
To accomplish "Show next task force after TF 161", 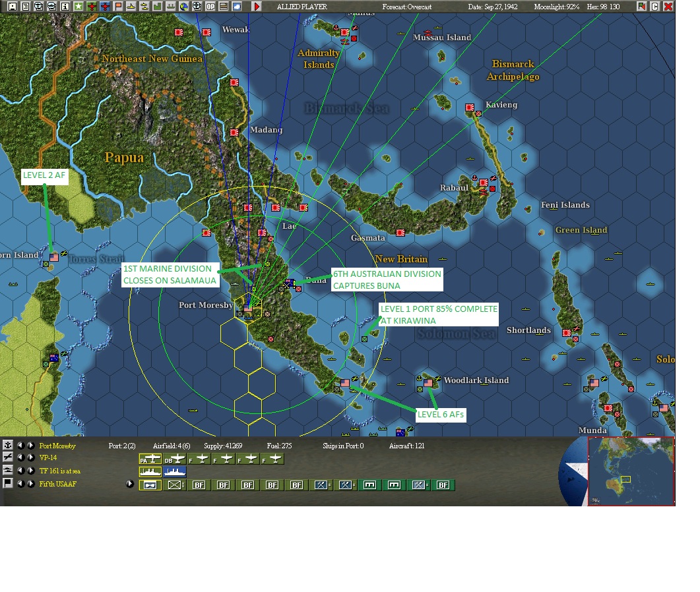I will [30, 470].
